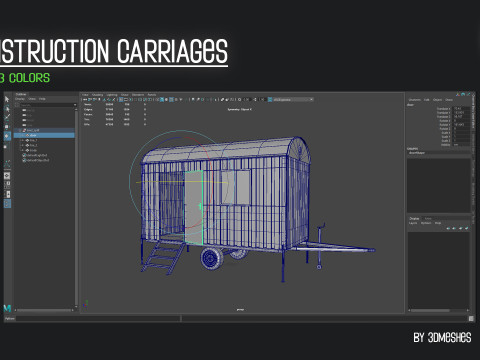Image resolution: width=480 pixels, height=360 pixels.
Task: Open the viewport Renderer menu
Action: (x=138, y=95)
